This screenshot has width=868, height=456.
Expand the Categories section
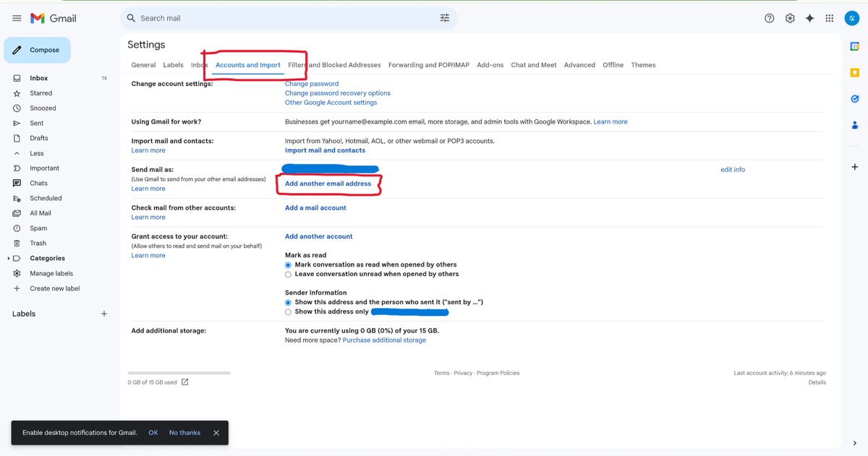click(x=9, y=259)
